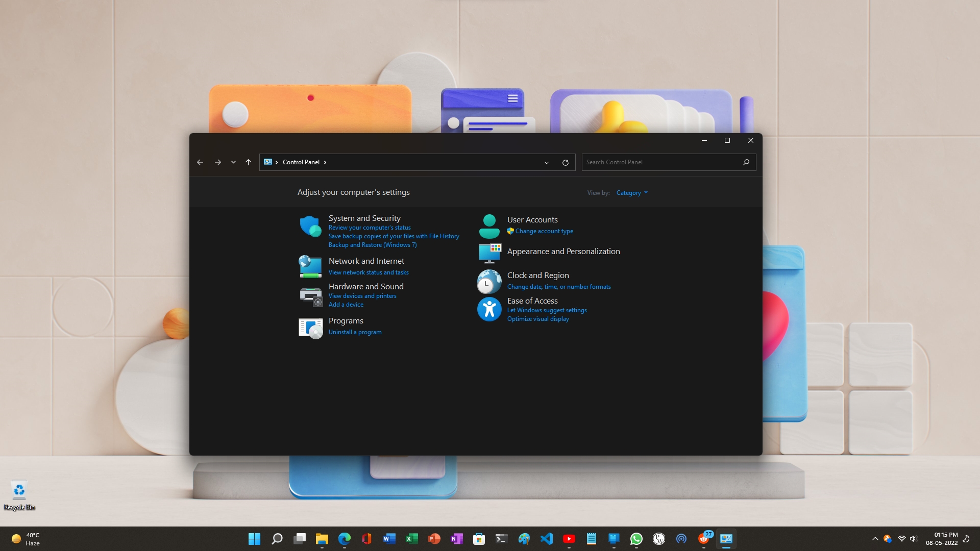The width and height of the screenshot is (980, 551).
Task: Open the address bar history dropdown
Action: (x=546, y=162)
